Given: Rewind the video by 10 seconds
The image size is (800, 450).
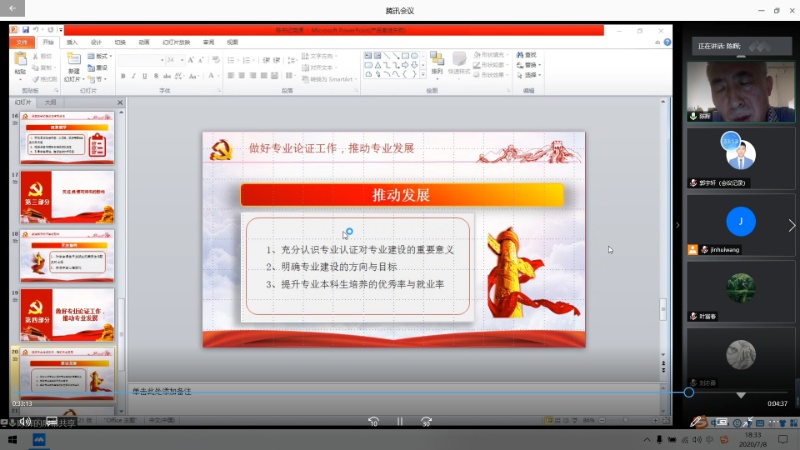Looking at the screenshot, I should [373, 421].
